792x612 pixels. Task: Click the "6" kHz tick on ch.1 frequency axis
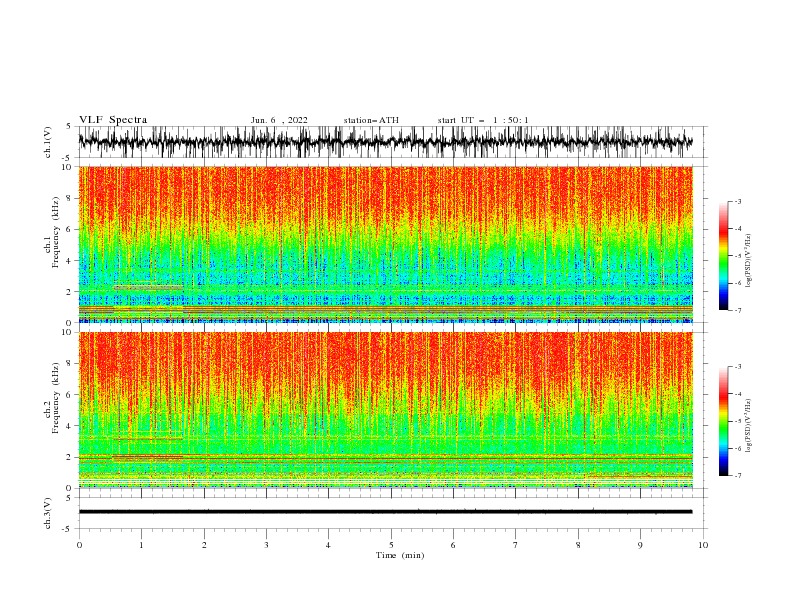coord(69,229)
